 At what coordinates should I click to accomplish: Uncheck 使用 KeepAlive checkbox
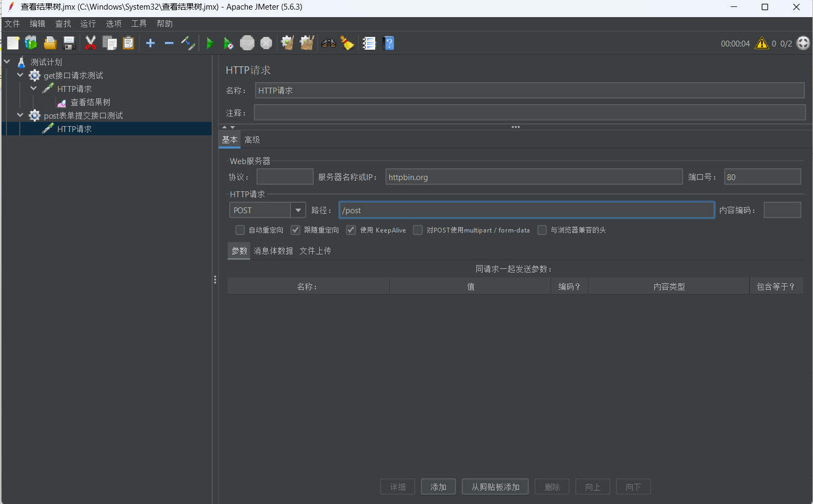pyautogui.click(x=351, y=230)
